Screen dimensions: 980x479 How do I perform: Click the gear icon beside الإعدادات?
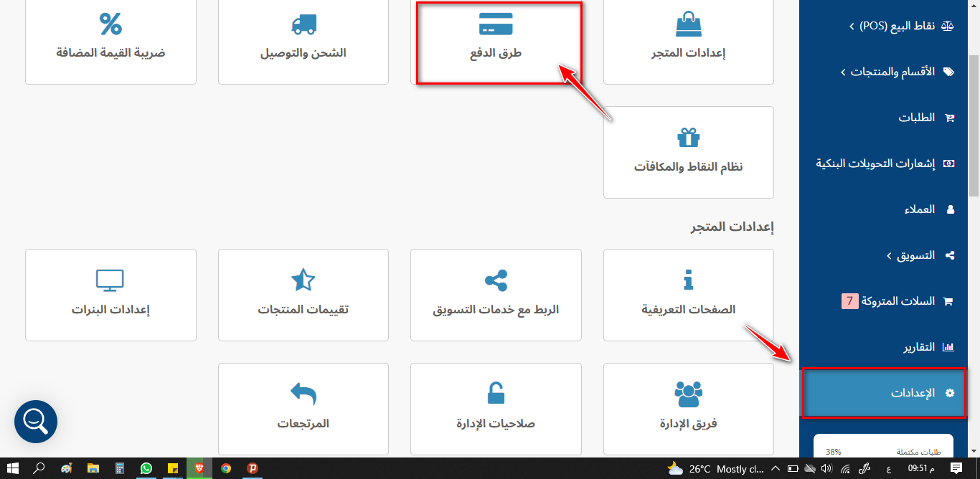click(x=951, y=393)
